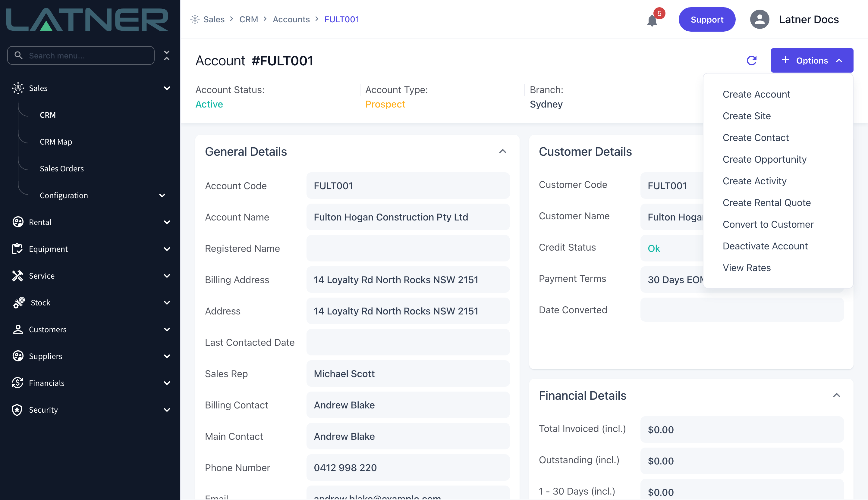Click the Account Name field
Image resolution: width=868 pixels, height=500 pixels.
(x=408, y=217)
